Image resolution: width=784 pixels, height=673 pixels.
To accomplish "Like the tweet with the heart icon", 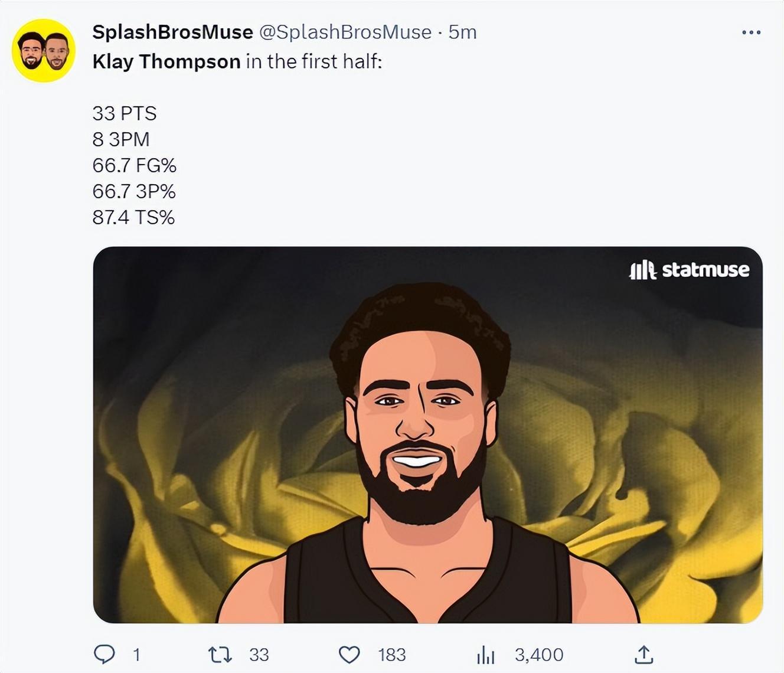I will point(349,654).
